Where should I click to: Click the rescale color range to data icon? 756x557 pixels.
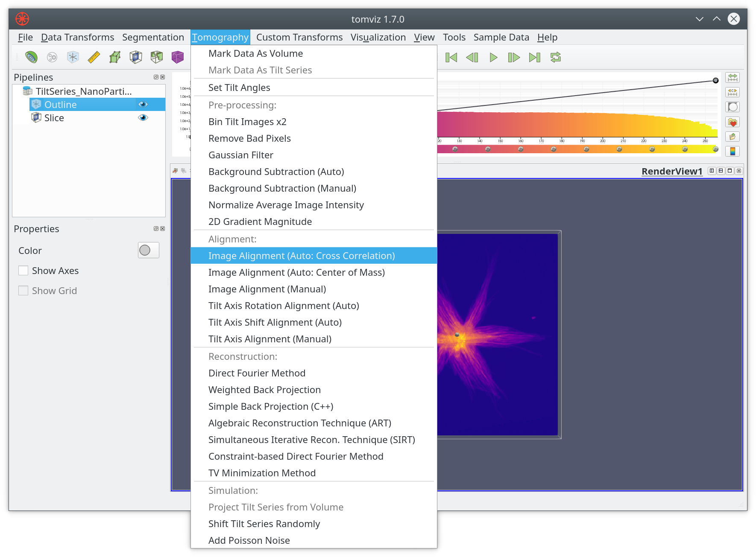[x=733, y=78]
